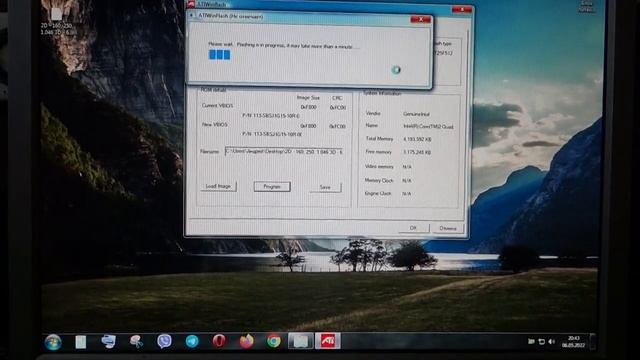Image resolution: width=640 pixels, height=360 pixels.
Task: Click the OK button in ATIWinFlash
Action: click(x=413, y=228)
